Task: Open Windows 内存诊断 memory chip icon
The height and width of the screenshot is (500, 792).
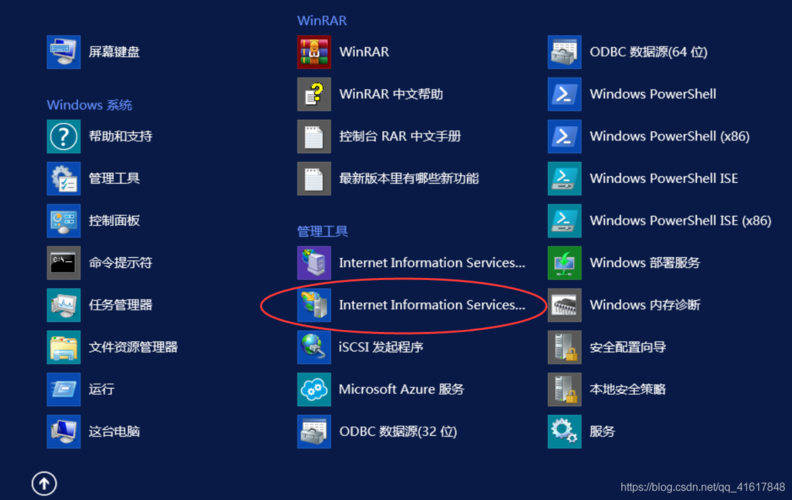Action: tap(565, 305)
